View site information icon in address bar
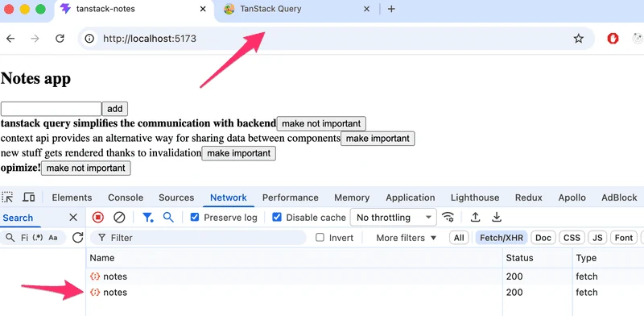This screenshot has width=644, height=316. (89, 39)
